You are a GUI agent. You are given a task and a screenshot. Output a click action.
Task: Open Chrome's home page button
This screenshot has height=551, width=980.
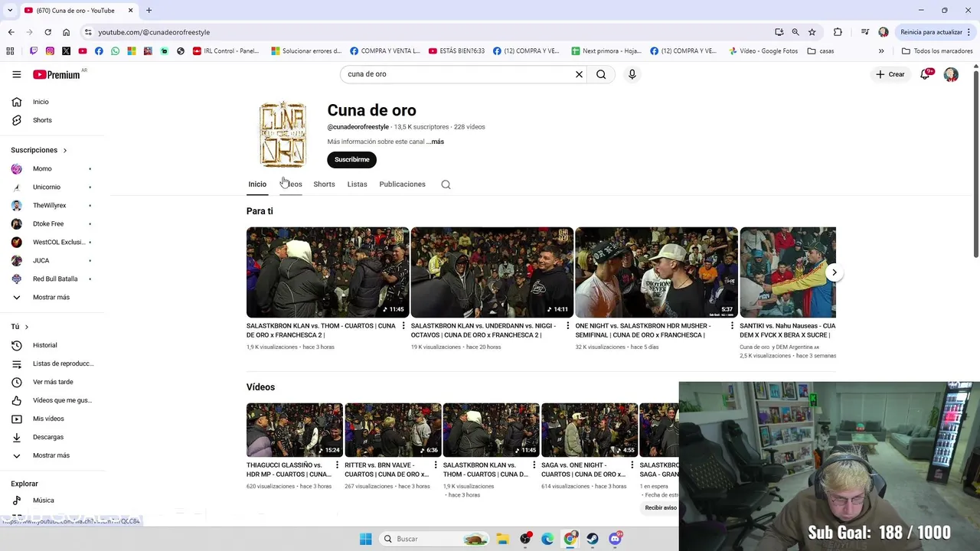point(66,32)
